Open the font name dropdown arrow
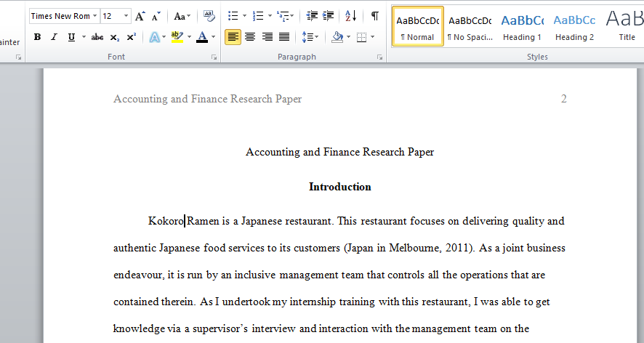644x343 pixels. [95, 16]
